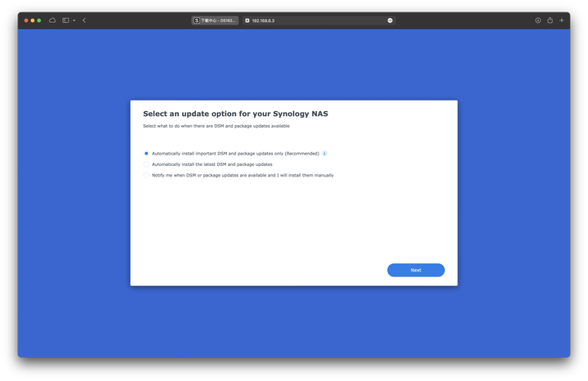Click the yellow minimize window button

pyautogui.click(x=33, y=20)
